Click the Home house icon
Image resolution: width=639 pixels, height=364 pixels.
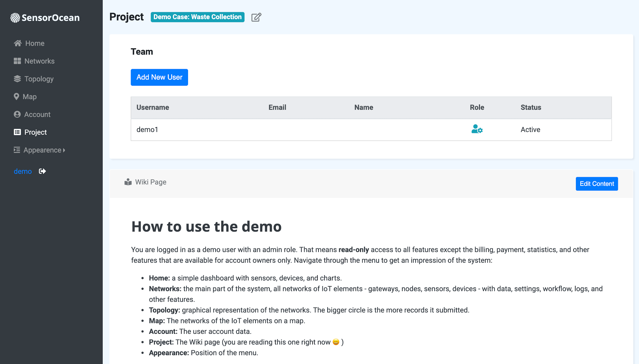18,43
